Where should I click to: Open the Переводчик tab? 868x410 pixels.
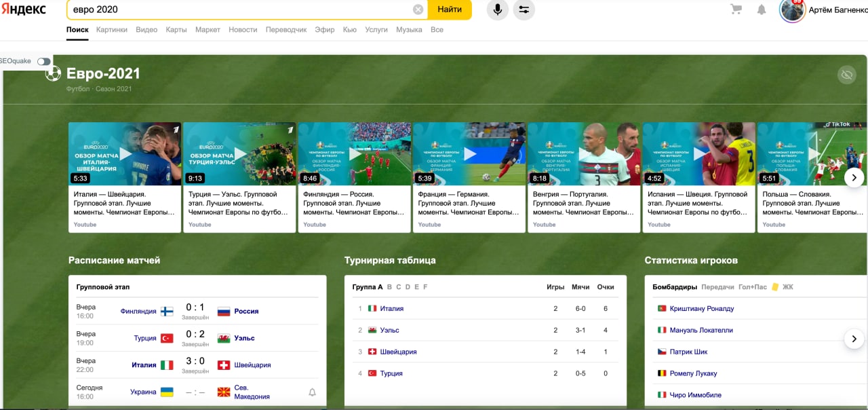(x=286, y=30)
